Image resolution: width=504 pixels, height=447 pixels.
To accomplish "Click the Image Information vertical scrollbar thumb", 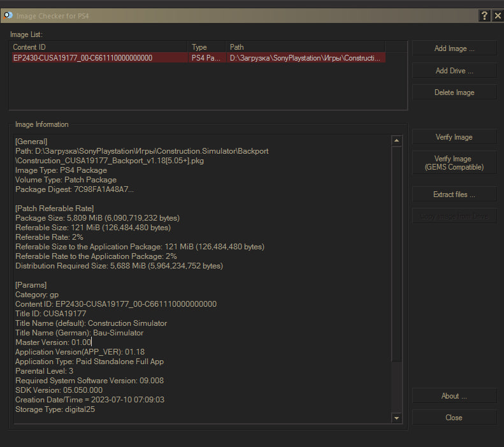I will tap(397, 254).
